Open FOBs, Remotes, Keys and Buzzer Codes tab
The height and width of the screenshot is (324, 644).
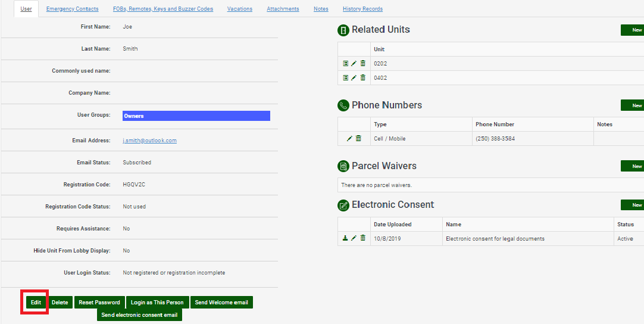163,9
